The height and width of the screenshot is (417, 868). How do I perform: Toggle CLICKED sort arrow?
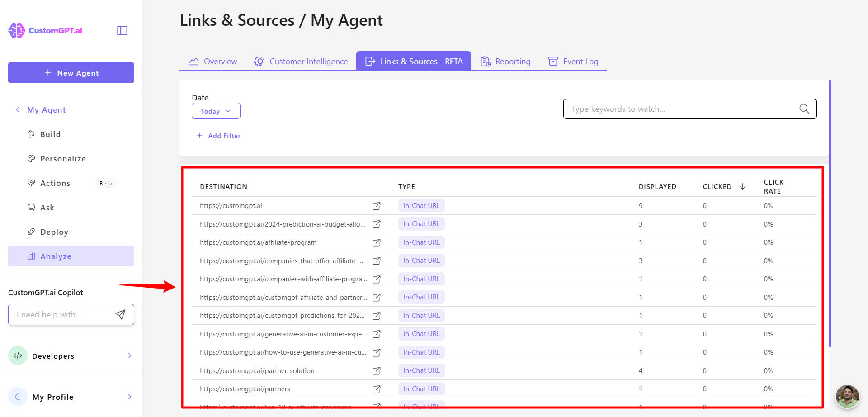click(743, 186)
